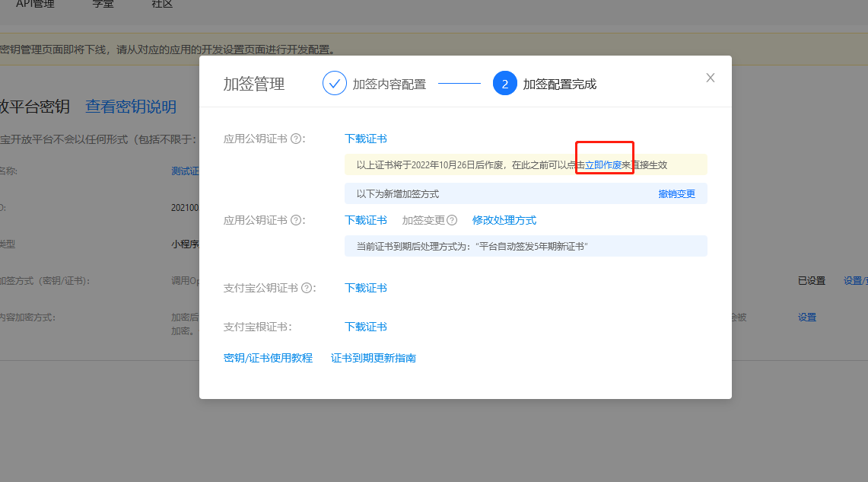
Task: Download the 支付宝根证书 certificate
Action: [x=364, y=326]
